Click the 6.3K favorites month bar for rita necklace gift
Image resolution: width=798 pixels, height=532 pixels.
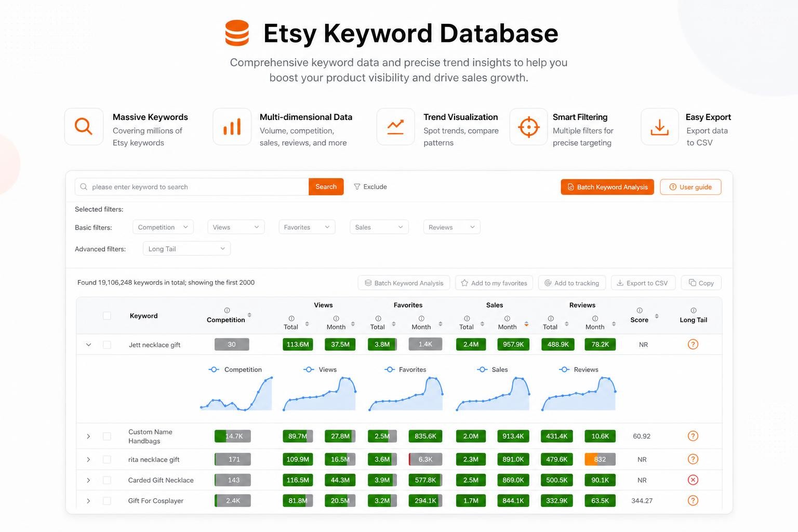425,459
